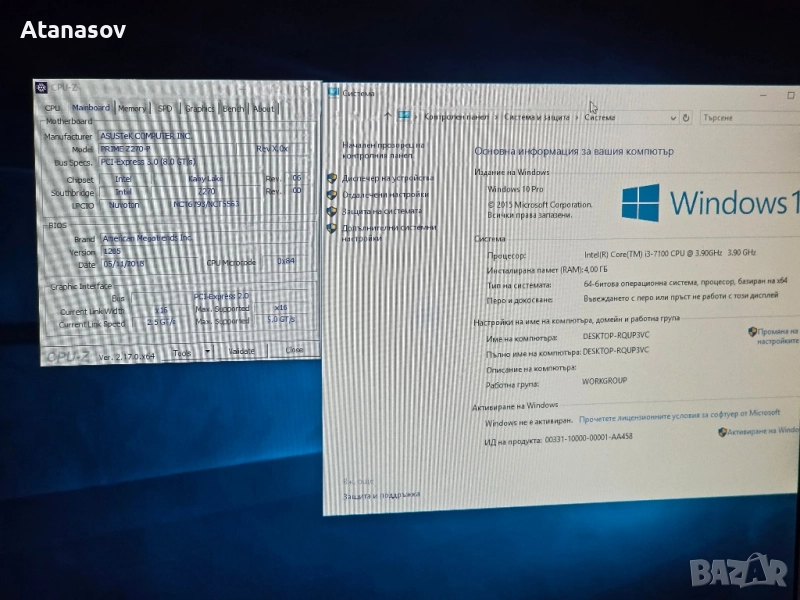Click the Tools button in CPU-Z
Image resolution: width=800 pixels, height=600 pixels.
coord(183,352)
